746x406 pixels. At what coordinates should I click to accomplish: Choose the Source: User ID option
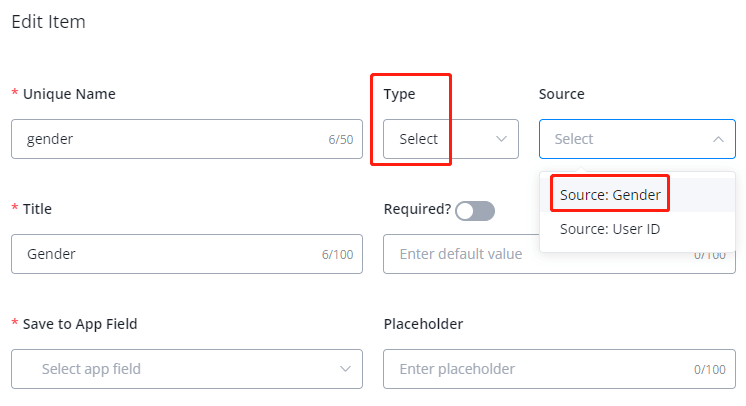pos(610,229)
